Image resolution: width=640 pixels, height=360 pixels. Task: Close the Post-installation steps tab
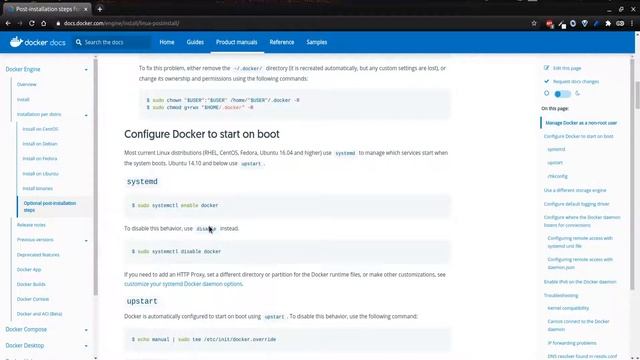pyautogui.click(x=86, y=9)
